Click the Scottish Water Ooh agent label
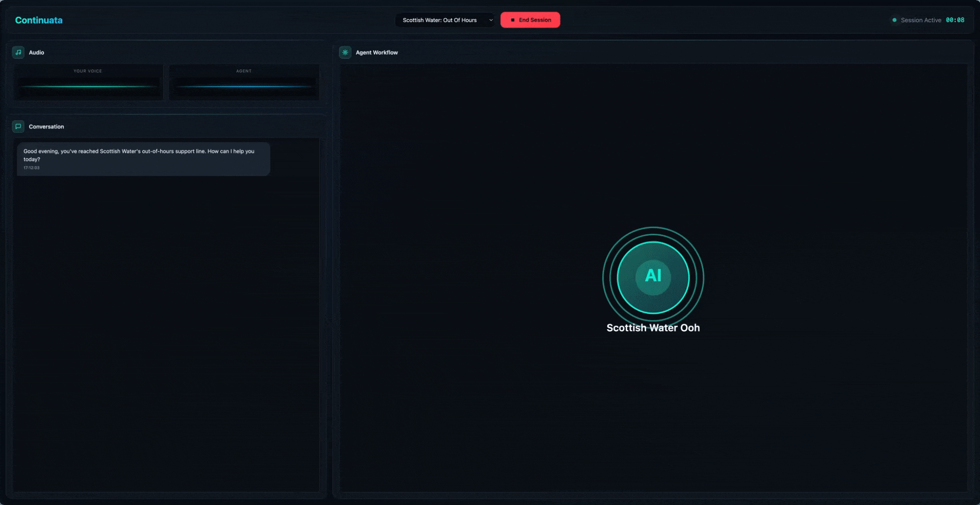980x505 pixels. point(653,327)
